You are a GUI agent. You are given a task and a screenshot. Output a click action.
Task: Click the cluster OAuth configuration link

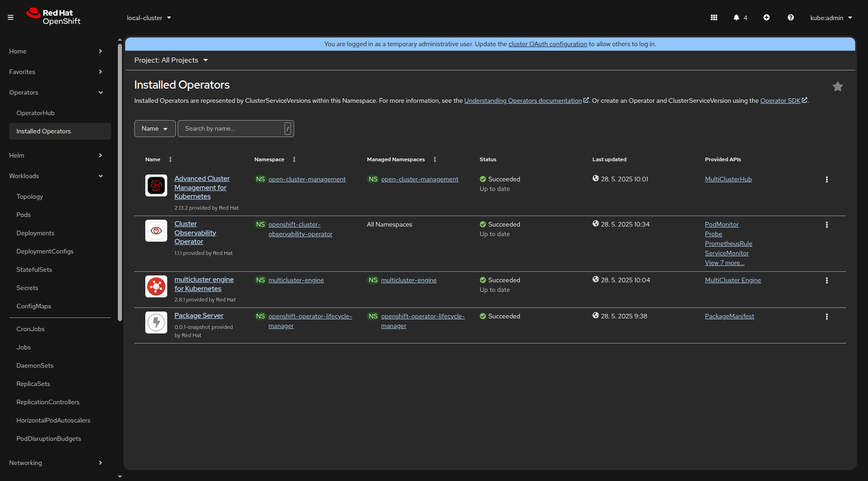pos(547,44)
